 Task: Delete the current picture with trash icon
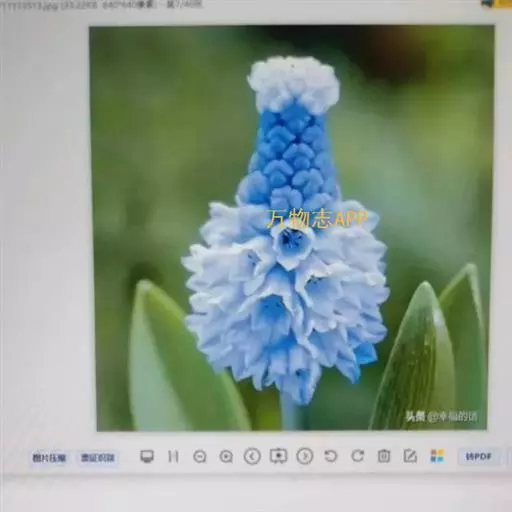pos(384,456)
